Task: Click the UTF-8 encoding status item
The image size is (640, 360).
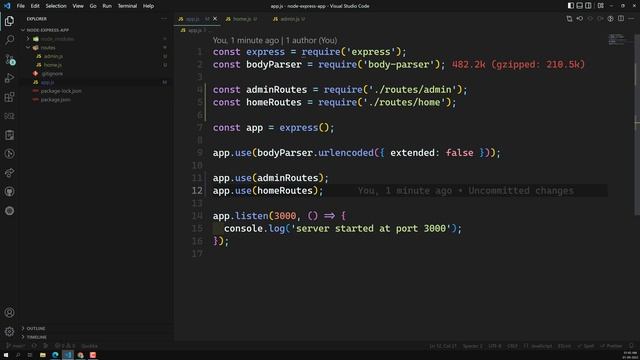Action: [x=495, y=346]
